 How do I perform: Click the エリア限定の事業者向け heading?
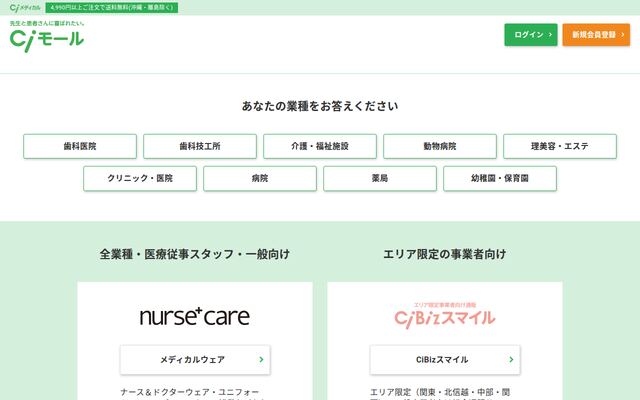444,254
